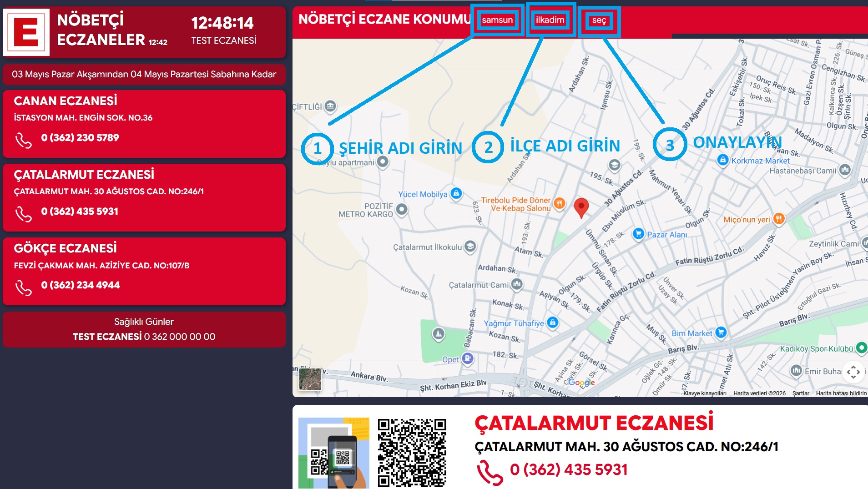
Task: Click the Kadıköy Spor Kulübü marker
Action: click(862, 348)
